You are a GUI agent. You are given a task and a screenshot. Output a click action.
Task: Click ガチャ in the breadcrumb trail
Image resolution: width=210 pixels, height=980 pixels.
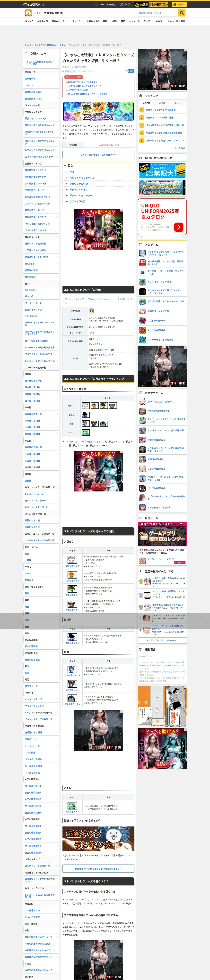coord(62,45)
